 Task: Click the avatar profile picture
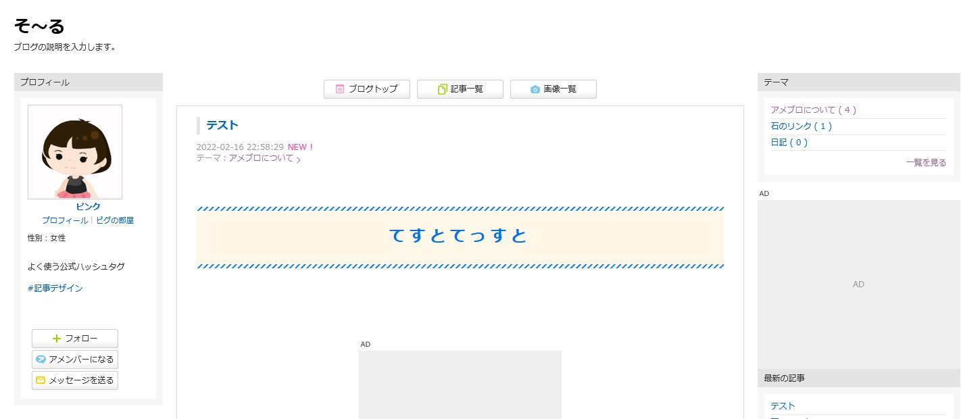(75, 152)
